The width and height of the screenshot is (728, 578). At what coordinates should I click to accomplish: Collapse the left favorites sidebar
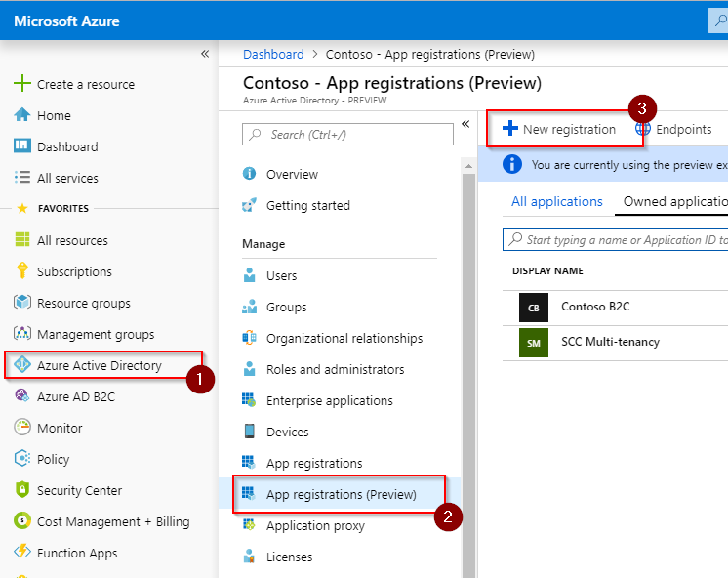click(205, 54)
